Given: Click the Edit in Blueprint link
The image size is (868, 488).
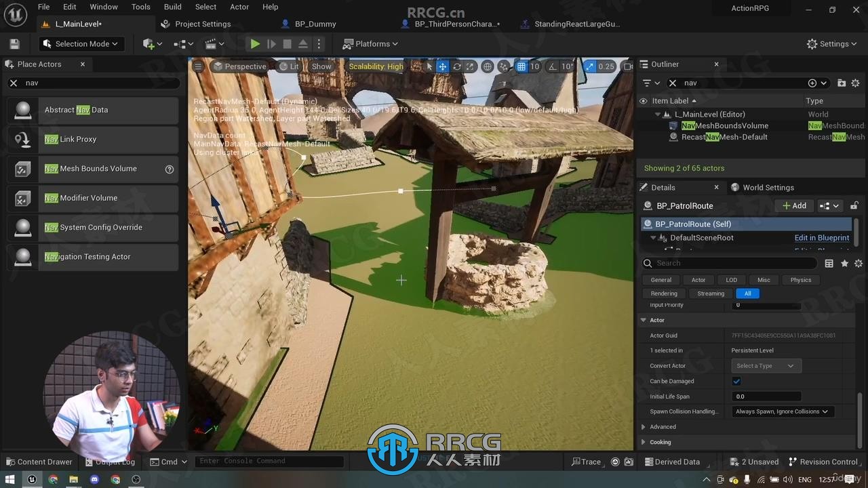Looking at the screenshot, I should pyautogui.click(x=822, y=238).
